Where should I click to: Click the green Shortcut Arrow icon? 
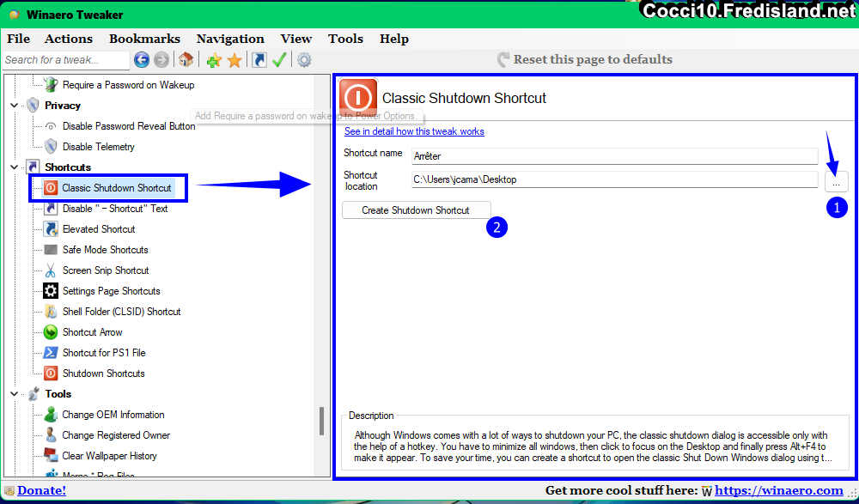point(51,332)
